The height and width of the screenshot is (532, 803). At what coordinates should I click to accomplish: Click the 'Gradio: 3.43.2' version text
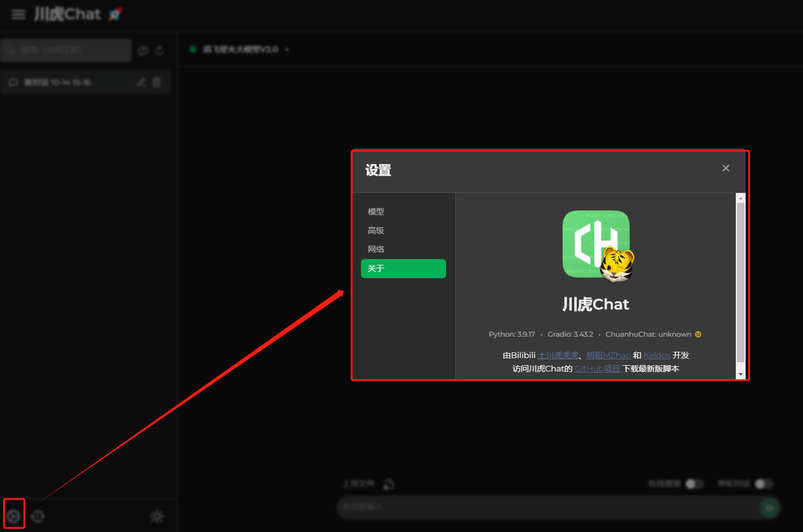[570, 334]
